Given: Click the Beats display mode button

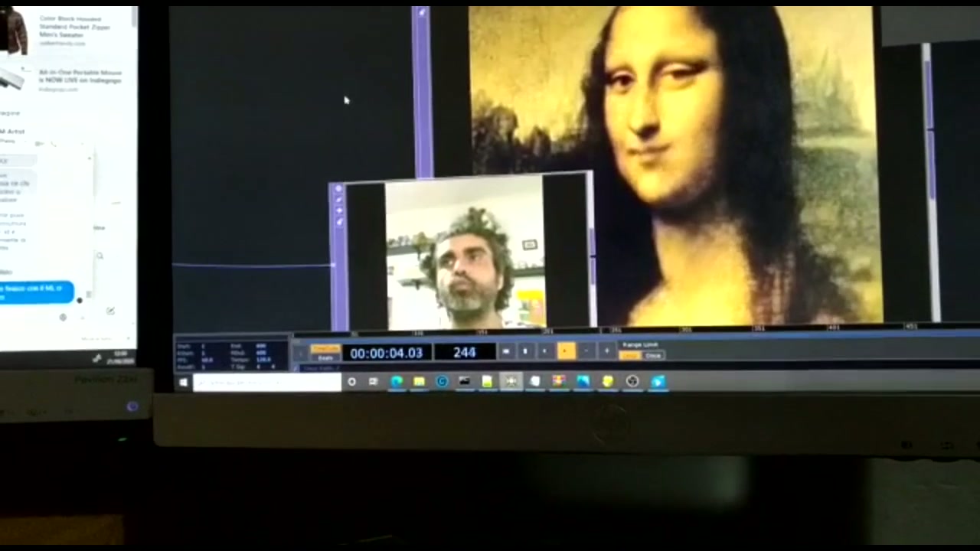Looking at the screenshot, I should (325, 358).
